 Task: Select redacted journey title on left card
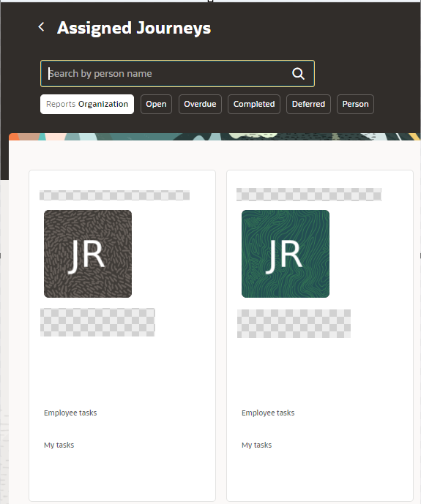point(114,195)
